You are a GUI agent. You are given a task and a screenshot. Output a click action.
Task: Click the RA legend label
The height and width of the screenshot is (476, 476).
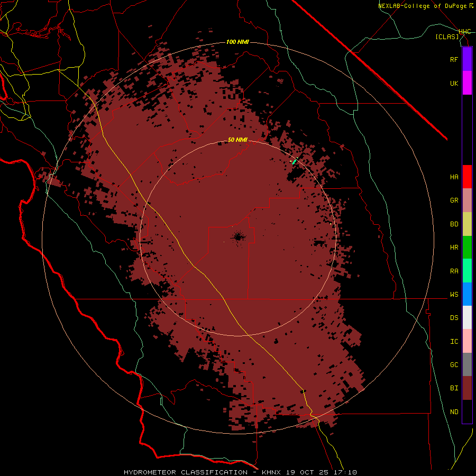454,271
